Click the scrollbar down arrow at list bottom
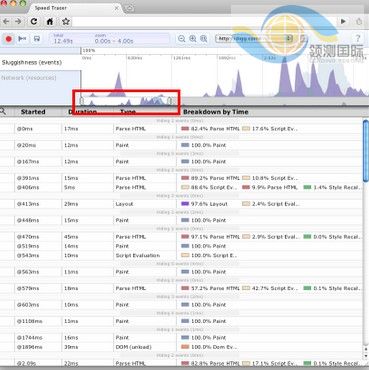The width and height of the screenshot is (369, 370). (366, 355)
